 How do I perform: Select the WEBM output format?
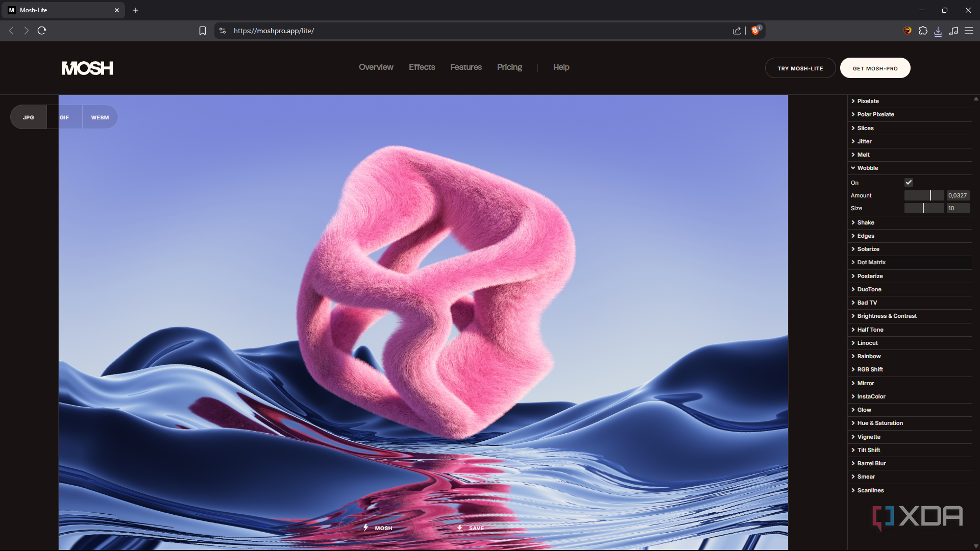100,117
